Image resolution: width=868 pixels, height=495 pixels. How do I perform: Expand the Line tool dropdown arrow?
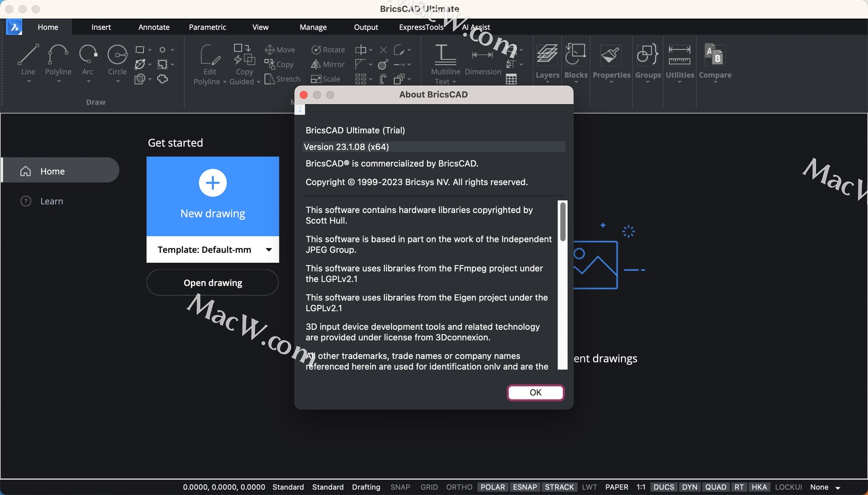(x=29, y=81)
